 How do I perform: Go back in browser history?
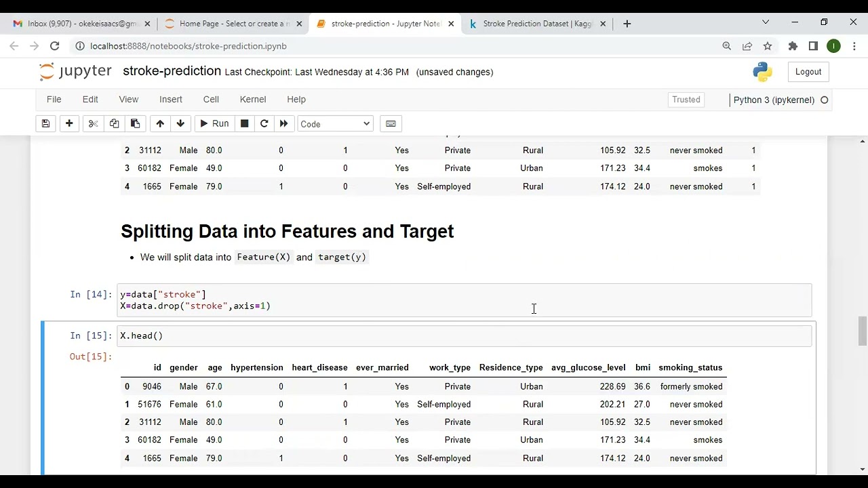coord(14,46)
